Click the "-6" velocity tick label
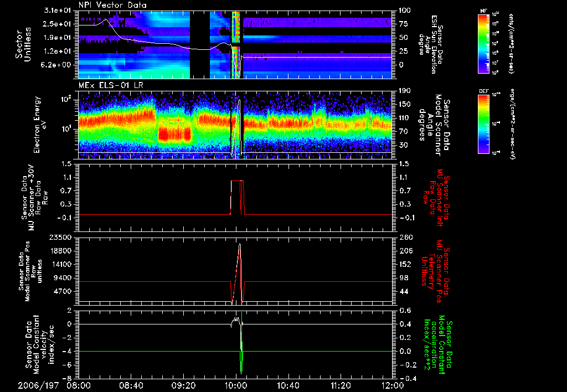The height and width of the screenshot is (392, 567). coord(68,365)
